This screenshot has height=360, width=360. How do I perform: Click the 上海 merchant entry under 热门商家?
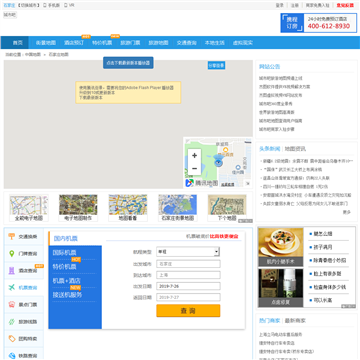[281, 334]
